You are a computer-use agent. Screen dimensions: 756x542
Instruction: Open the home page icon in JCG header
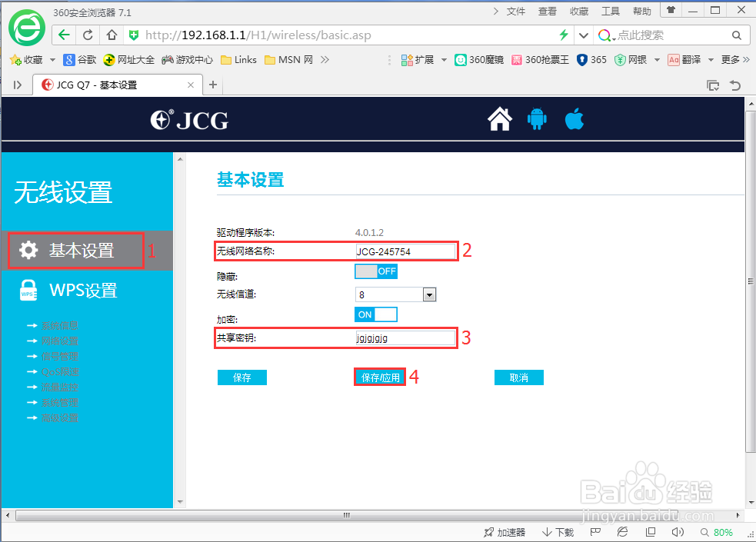499,119
